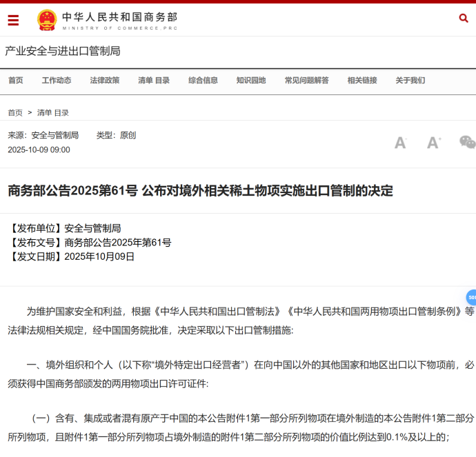Viewport: 476px width, 457px height.
Task: Click the blue floating badge at right edge
Action: (471, 298)
